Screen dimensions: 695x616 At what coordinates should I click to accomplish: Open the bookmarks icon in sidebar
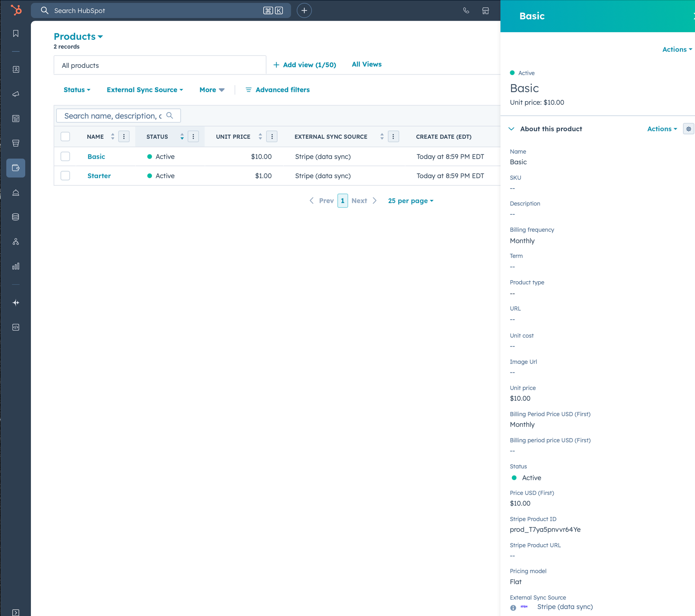point(16,33)
